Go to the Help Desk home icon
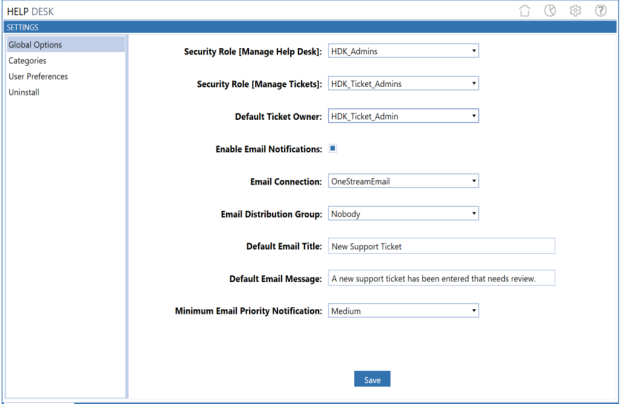The width and height of the screenshot is (620, 404). tap(525, 11)
